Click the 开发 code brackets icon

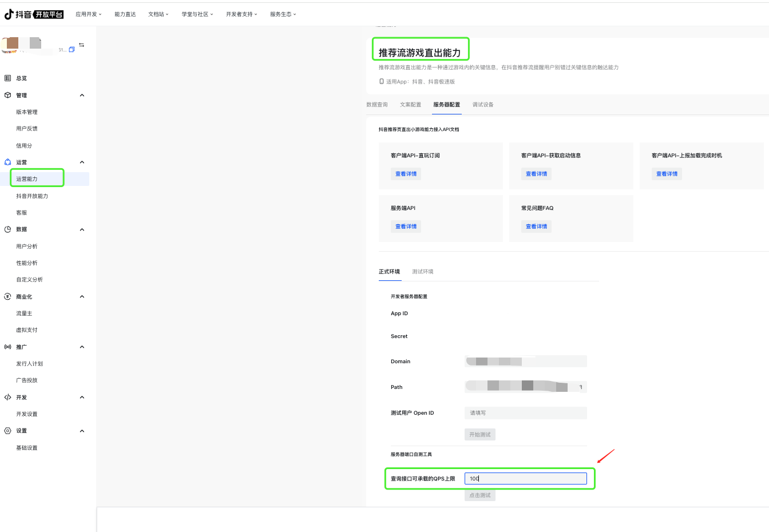pos(7,397)
